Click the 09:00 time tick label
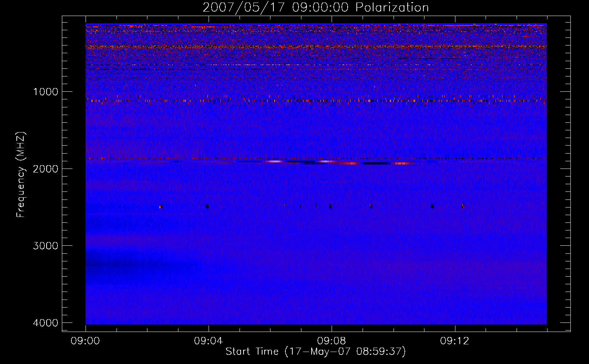 tap(86, 341)
